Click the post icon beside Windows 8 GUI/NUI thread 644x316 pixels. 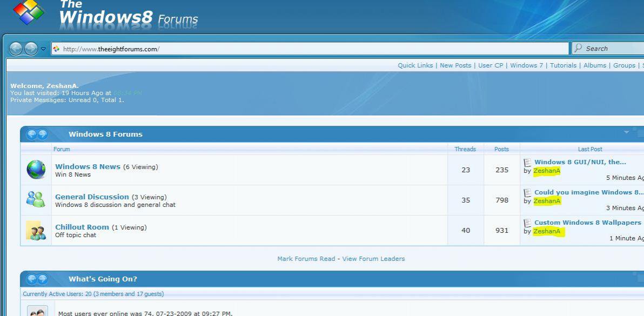coord(527,163)
